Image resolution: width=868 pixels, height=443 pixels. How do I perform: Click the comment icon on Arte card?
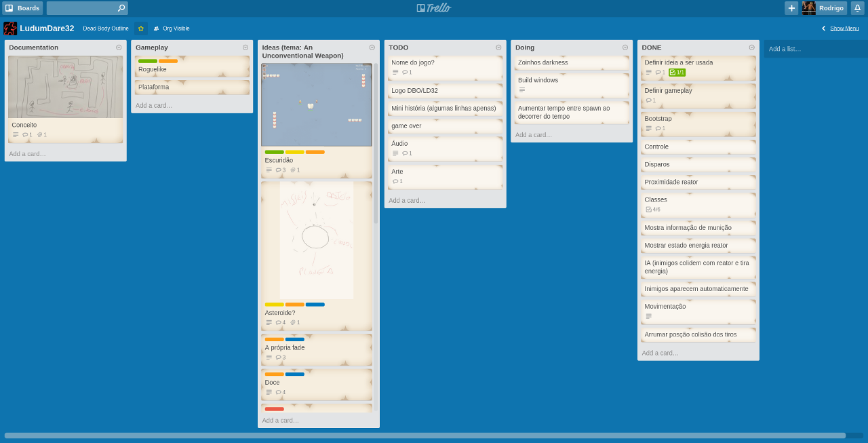tap(395, 181)
